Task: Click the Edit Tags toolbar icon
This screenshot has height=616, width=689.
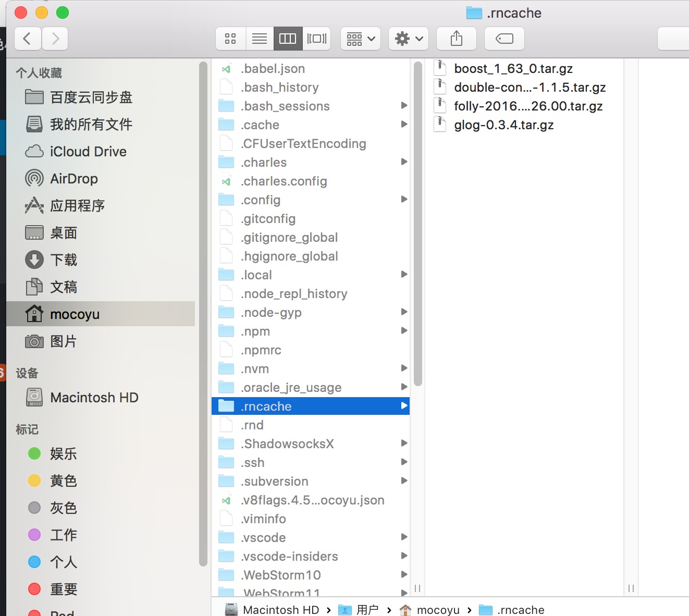Action: pos(503,38)
